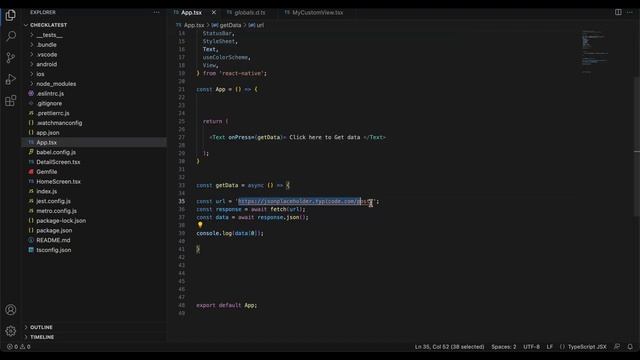Open the Manage gear icon
640x360 pixels.
11,331
